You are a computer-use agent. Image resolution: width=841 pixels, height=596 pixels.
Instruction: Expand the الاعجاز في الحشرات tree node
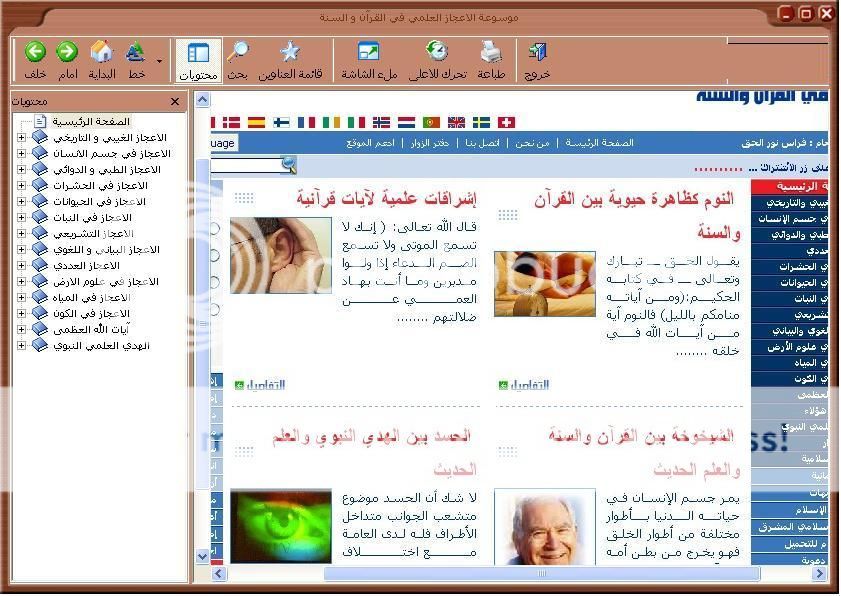coord(21,186)
